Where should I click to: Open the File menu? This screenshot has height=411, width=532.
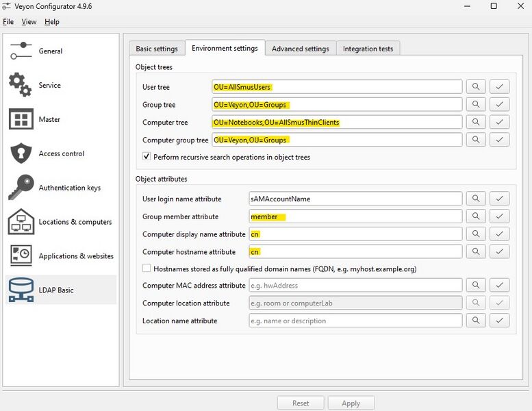(8, 22)
